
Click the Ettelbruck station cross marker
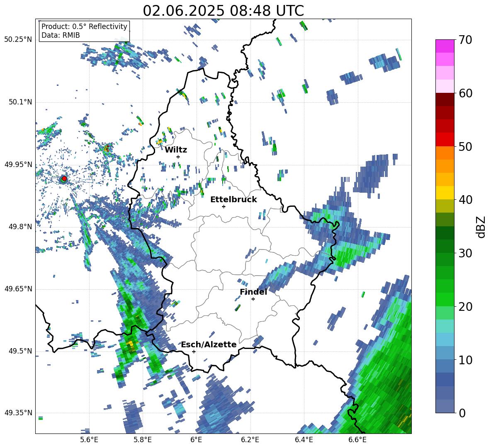(224, 206)
